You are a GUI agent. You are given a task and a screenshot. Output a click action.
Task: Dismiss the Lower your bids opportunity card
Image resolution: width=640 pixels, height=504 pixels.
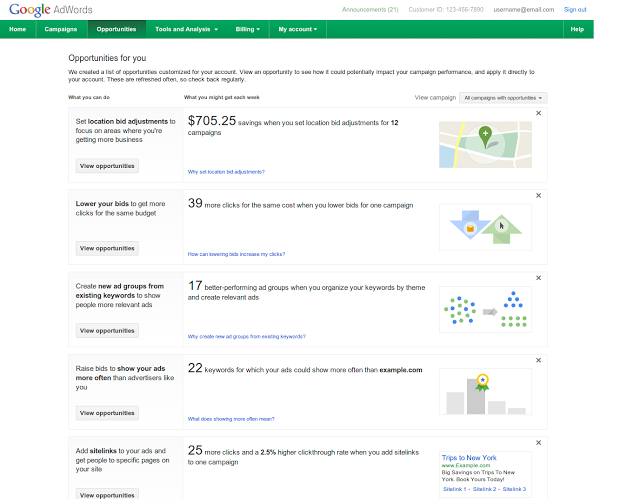click(538, 195)
